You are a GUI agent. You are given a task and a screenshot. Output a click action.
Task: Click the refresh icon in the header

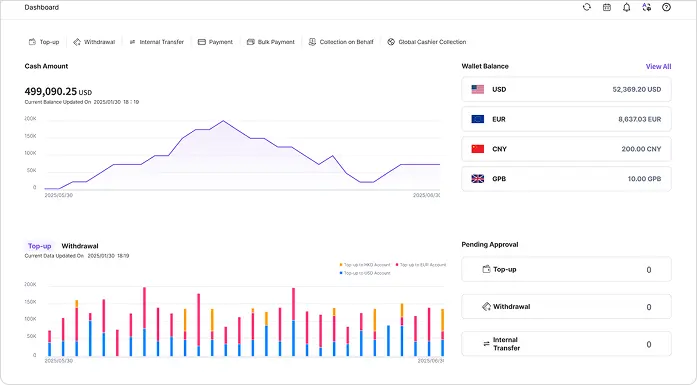pyautogui.click(x=587, y=7)
